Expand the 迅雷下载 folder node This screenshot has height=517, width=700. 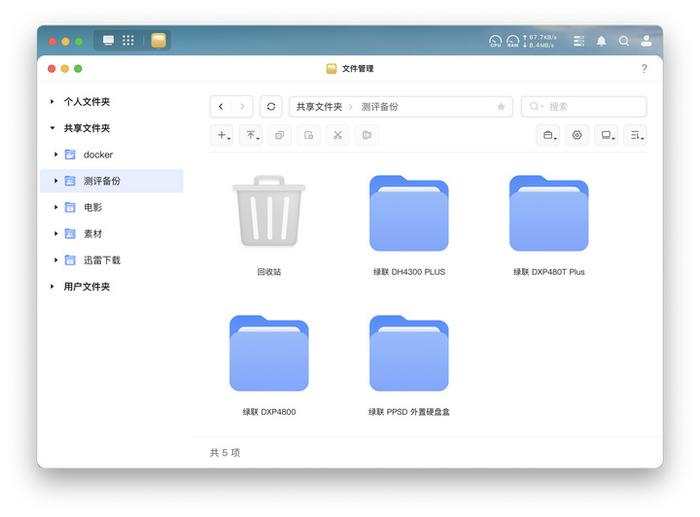(x=56, y=260)
